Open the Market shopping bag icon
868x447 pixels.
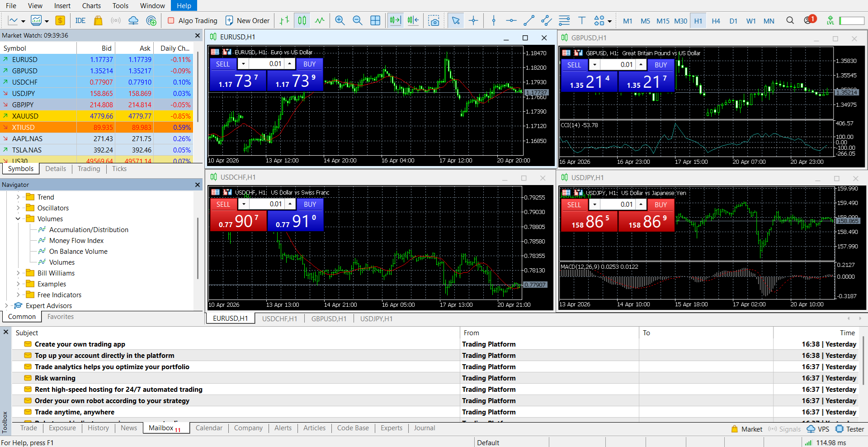tap(98, 20)
